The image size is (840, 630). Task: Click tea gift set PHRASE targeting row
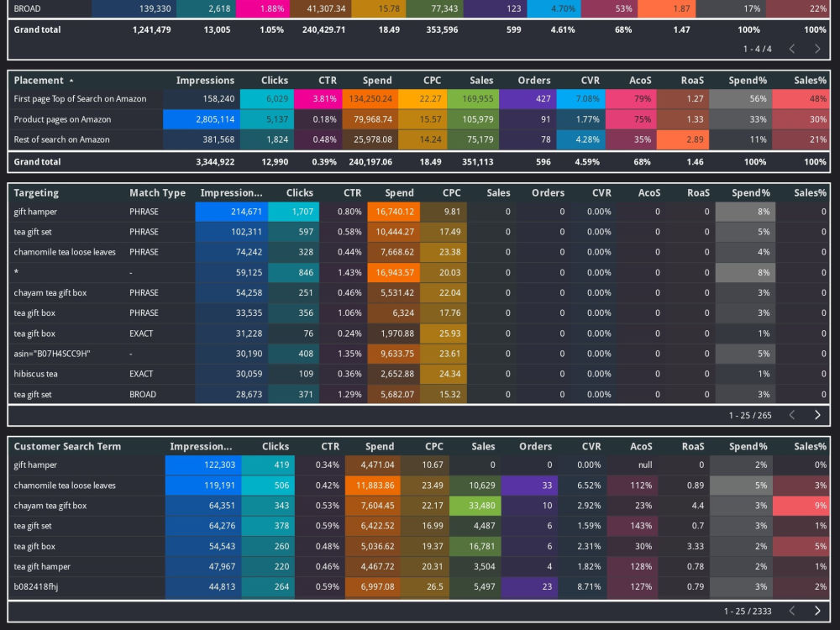[x=419, y=232]
